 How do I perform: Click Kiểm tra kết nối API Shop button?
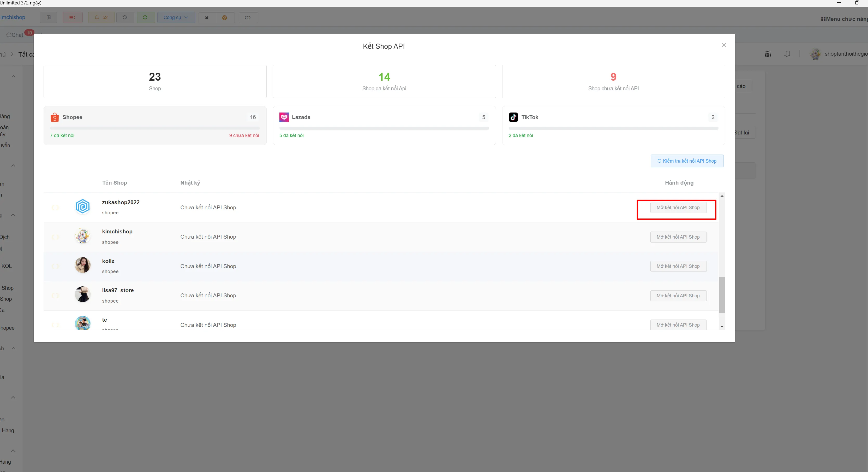pos(687,161)
